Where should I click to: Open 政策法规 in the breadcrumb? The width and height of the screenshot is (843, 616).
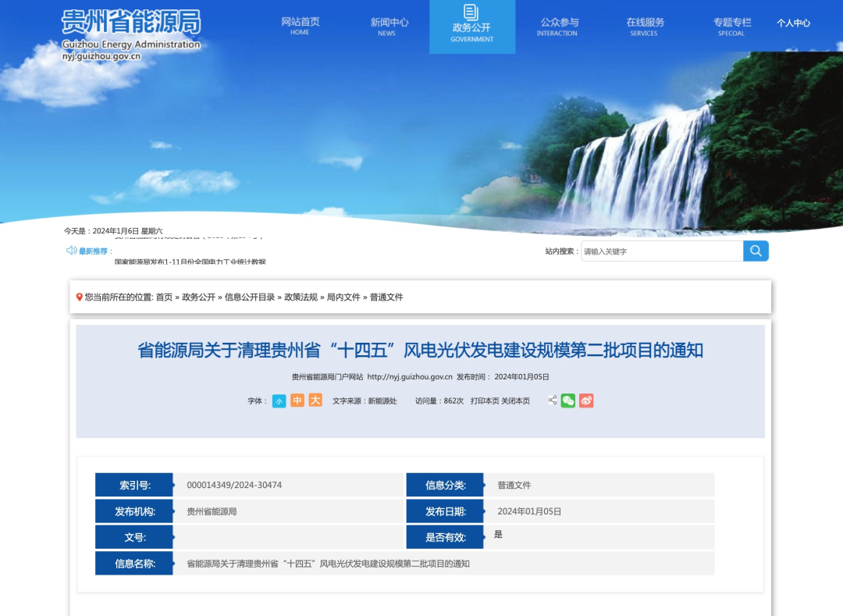coord(301,297)
